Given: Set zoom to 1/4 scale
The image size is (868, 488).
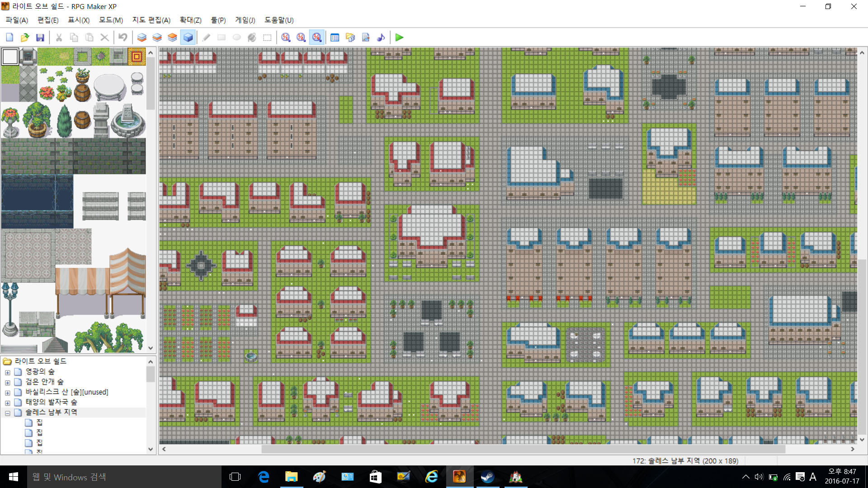Looking at the screenshot, I should pos(317,38).
